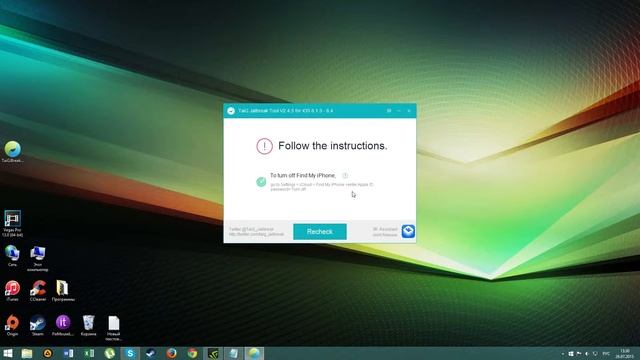640x360 pixels.
Task: Switch the РУС input language indicator
Action: click(x=606, y=354)
